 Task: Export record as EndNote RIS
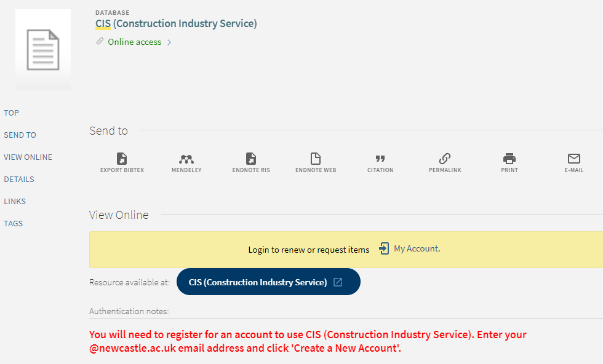tap(251, 159)
